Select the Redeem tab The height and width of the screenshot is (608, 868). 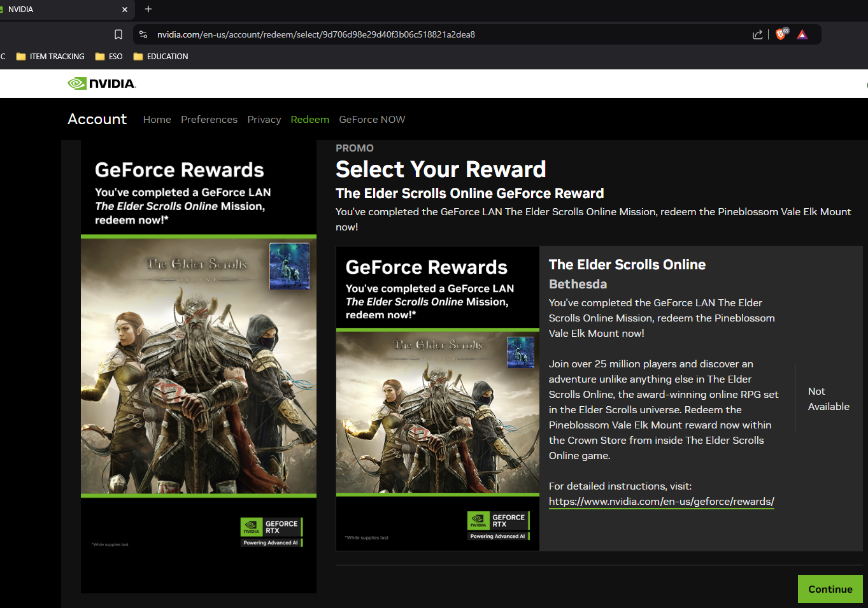[x=309, y=119]
